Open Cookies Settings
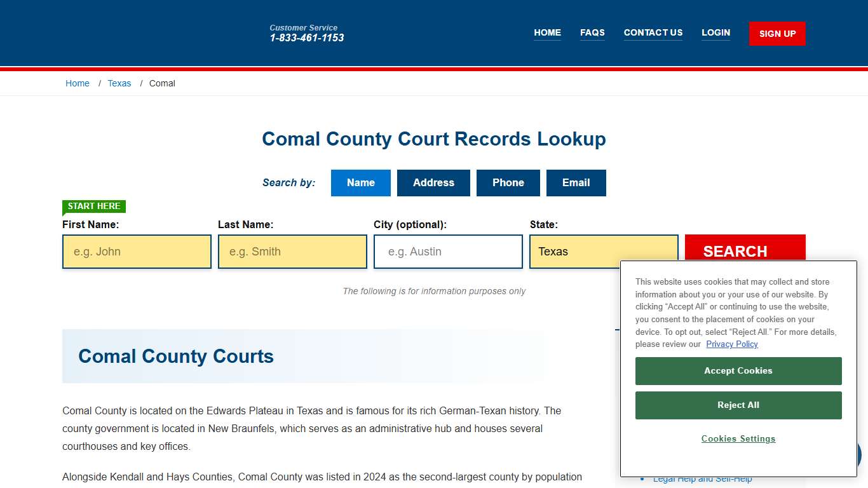 click(x=738, y=438)
